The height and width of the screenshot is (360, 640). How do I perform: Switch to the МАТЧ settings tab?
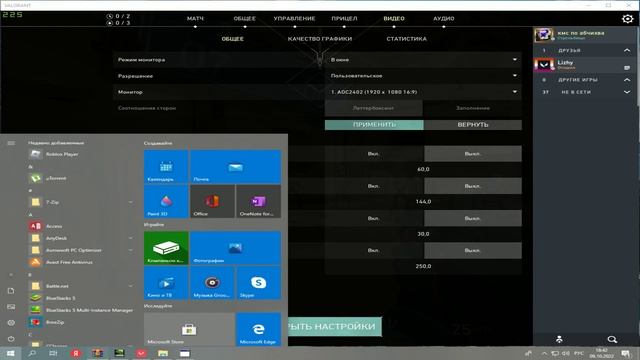(x=195, y=19)
